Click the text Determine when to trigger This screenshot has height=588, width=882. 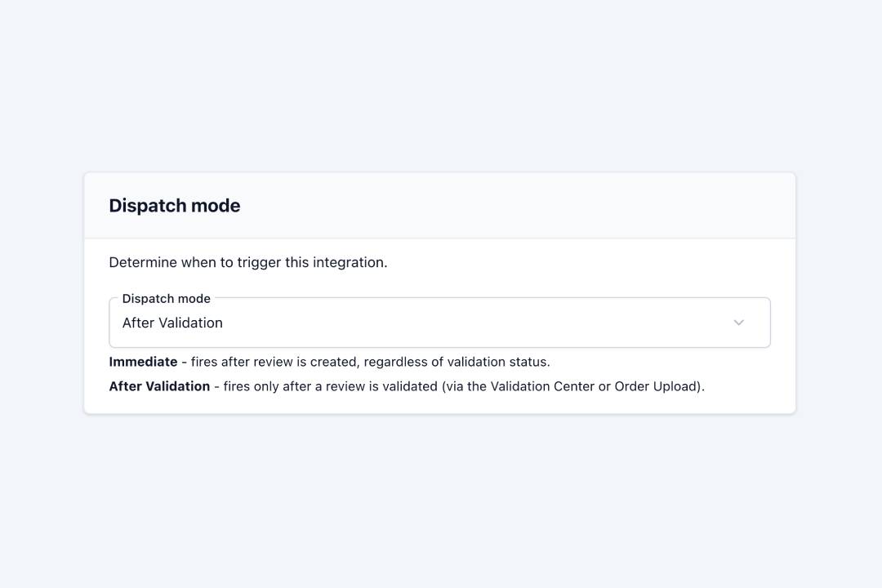(x=248, y=262)
